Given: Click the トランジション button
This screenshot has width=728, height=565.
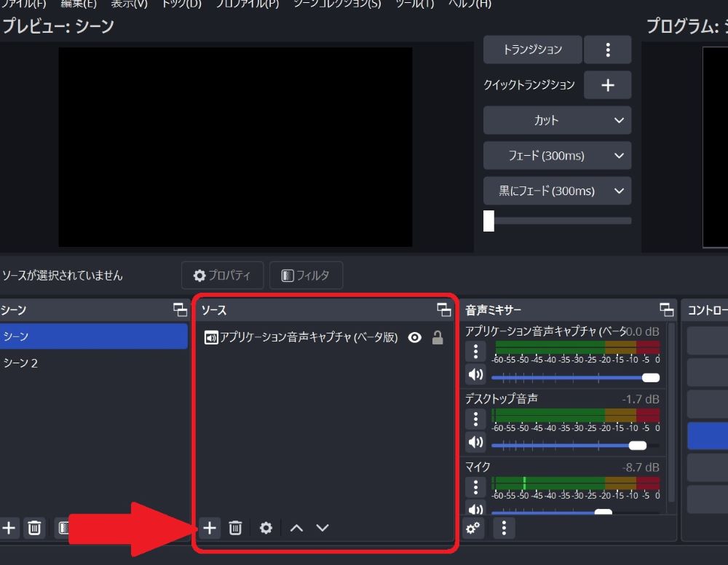Looking at the screenshot, I should [x=533, y=50].
